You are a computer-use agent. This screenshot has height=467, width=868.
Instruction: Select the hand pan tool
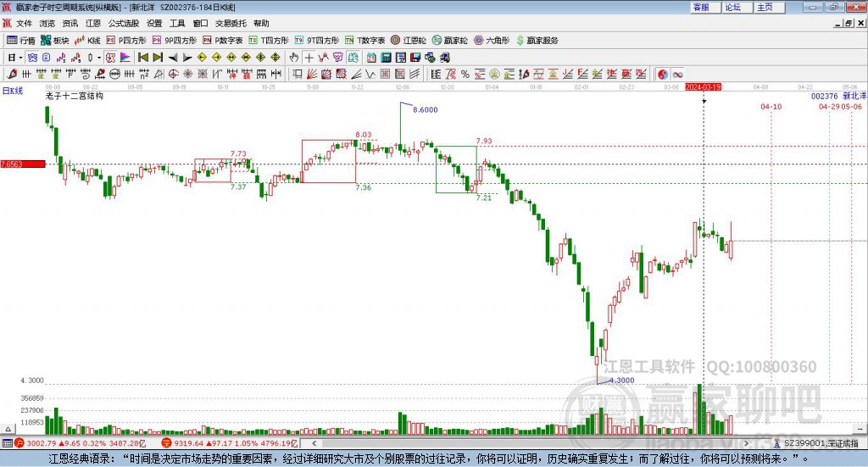coord(294,58)
